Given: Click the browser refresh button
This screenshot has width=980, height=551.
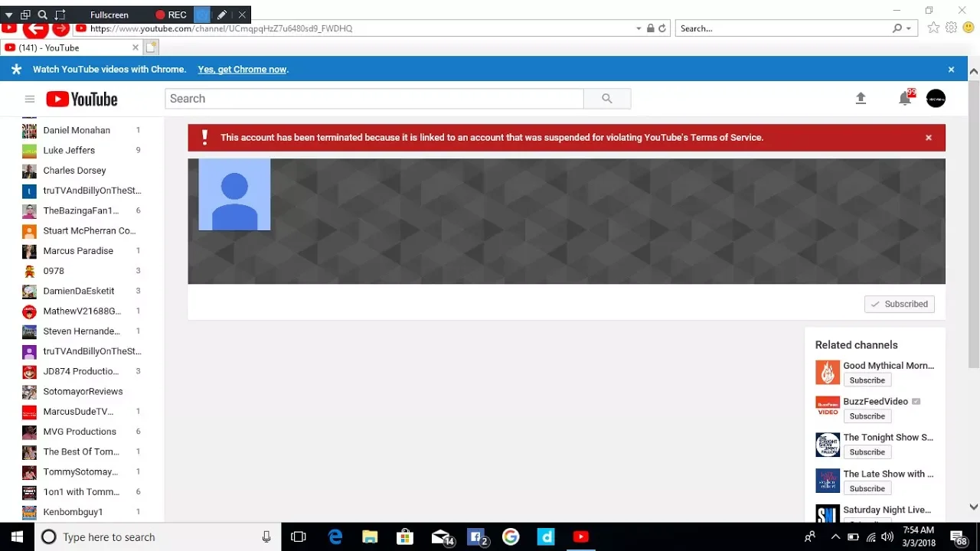Looking at the screenshot, I should [662, 28].
